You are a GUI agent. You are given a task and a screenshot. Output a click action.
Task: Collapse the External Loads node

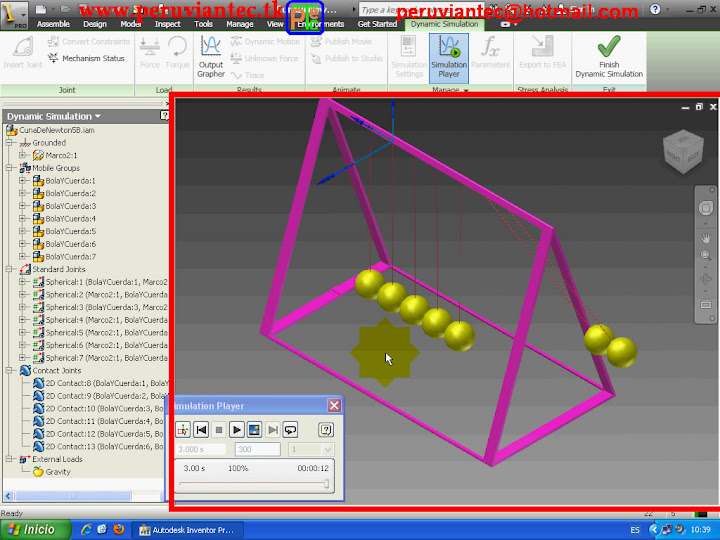(9, 459)
